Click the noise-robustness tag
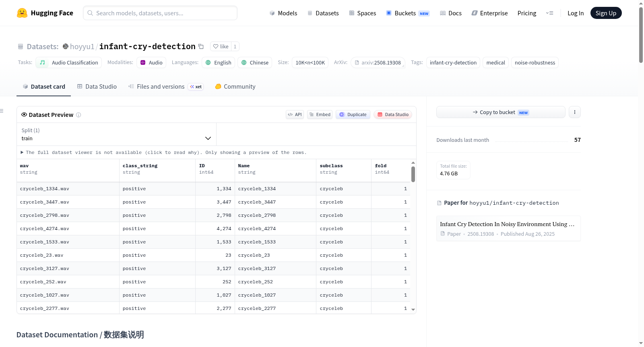Screen dimensions: 644x347 pyautogui.click(x=535, y=62)
